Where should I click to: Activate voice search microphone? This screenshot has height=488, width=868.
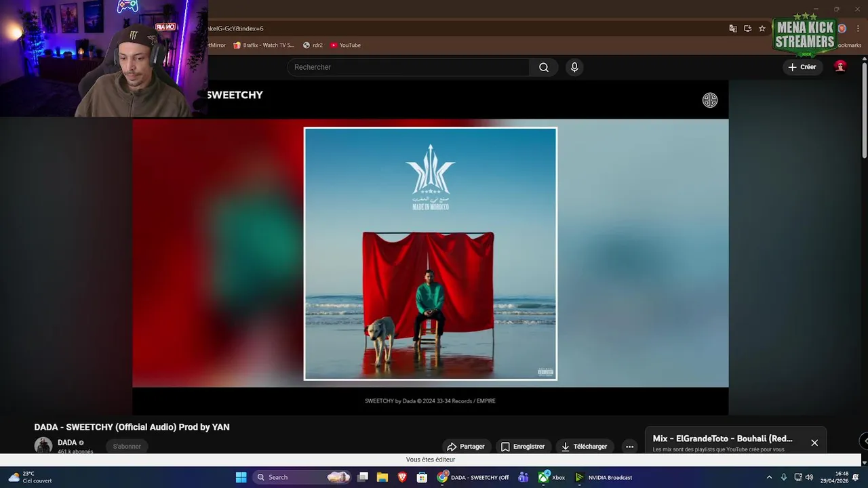[x=574, y=67]
